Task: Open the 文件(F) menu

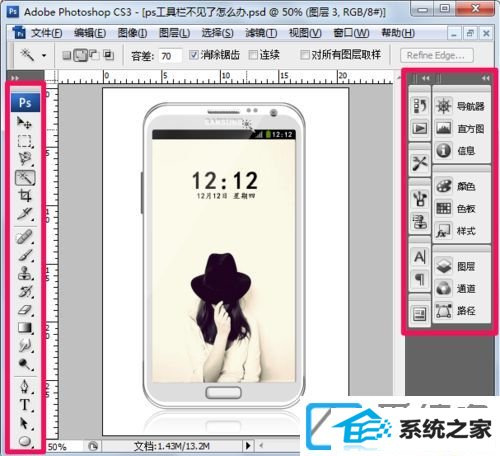Action: [47, 33]
